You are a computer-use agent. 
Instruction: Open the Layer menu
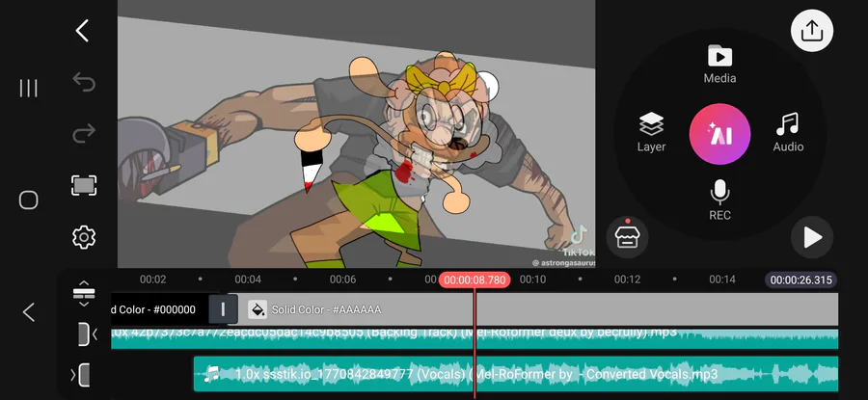tap(652, 132)
